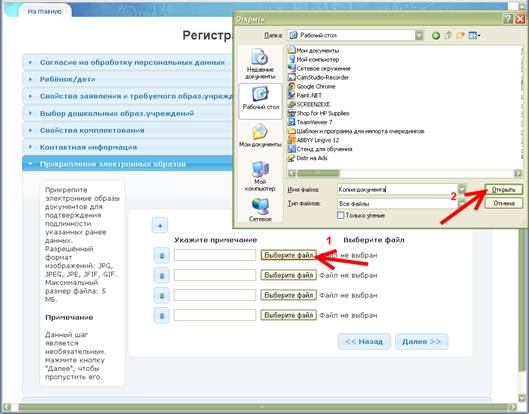The image size is (529, 414).
Task: Select Шаблон и программа folder
Action: point(356,131)
